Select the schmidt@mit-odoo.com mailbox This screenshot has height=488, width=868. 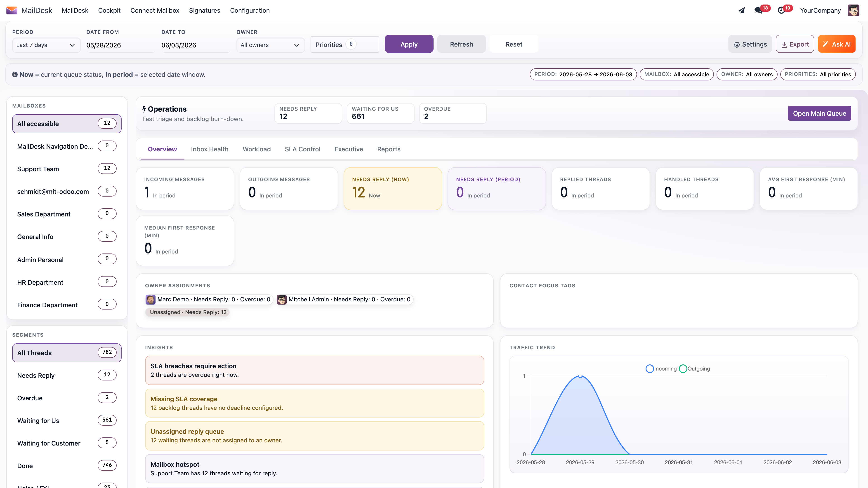(67, 191)
